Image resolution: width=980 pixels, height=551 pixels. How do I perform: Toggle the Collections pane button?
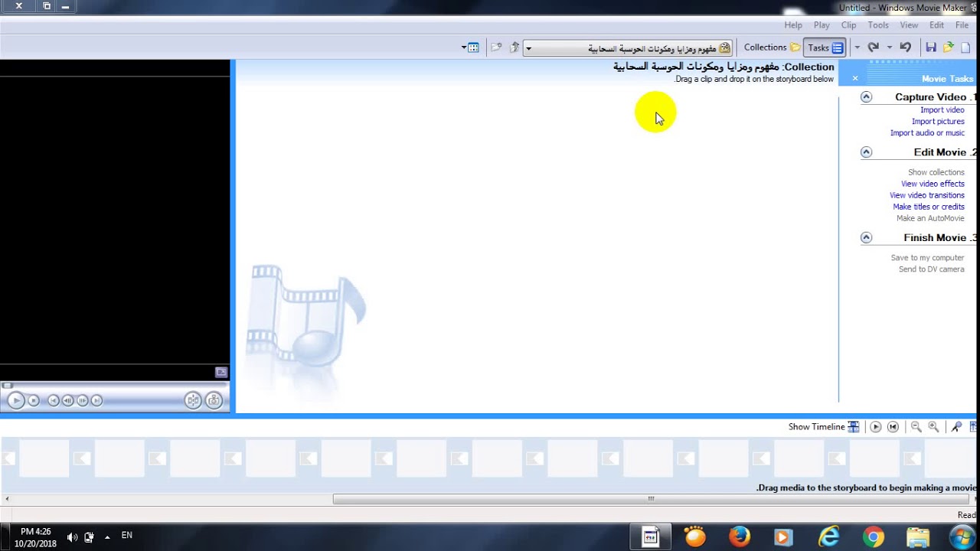click(772, 47)
